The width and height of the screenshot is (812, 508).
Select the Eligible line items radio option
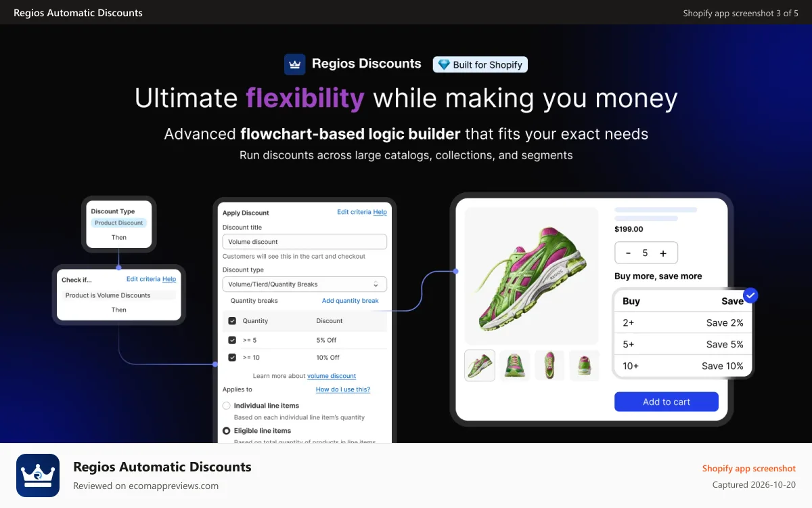226,431
